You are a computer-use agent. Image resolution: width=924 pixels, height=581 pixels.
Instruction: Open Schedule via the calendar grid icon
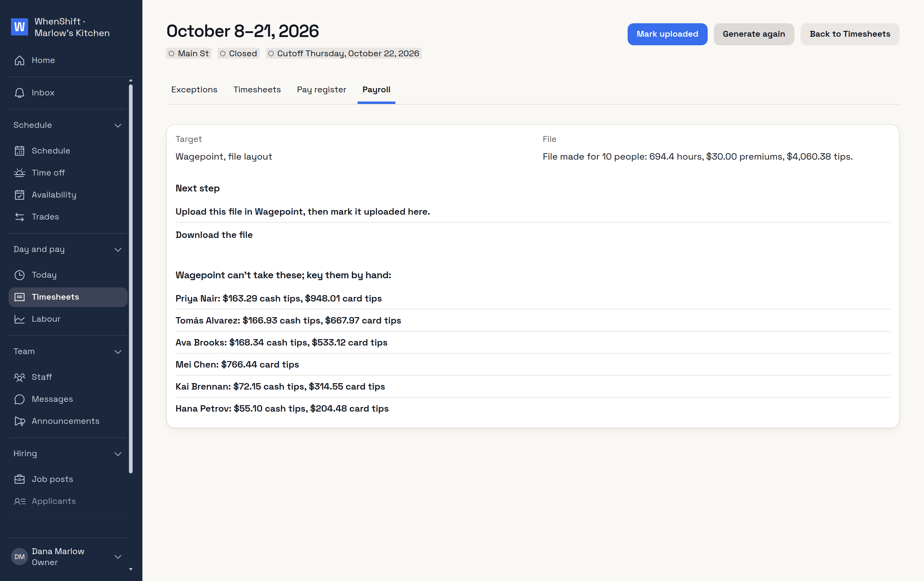click(x=19, y=151)
